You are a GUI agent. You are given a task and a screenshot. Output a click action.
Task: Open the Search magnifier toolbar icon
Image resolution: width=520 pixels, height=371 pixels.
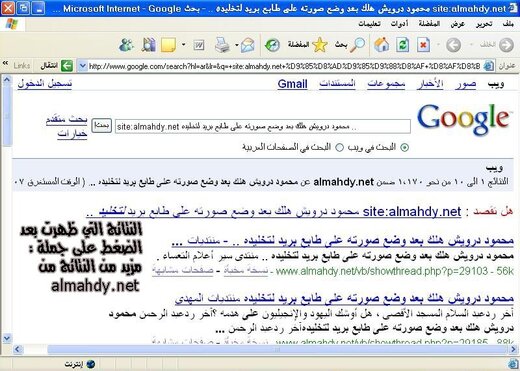click(357, 45)
